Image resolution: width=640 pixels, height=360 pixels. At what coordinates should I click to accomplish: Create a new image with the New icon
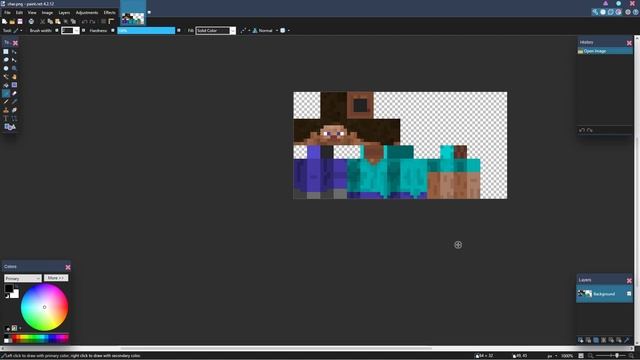pyautogui.click(x=4, y=21)
